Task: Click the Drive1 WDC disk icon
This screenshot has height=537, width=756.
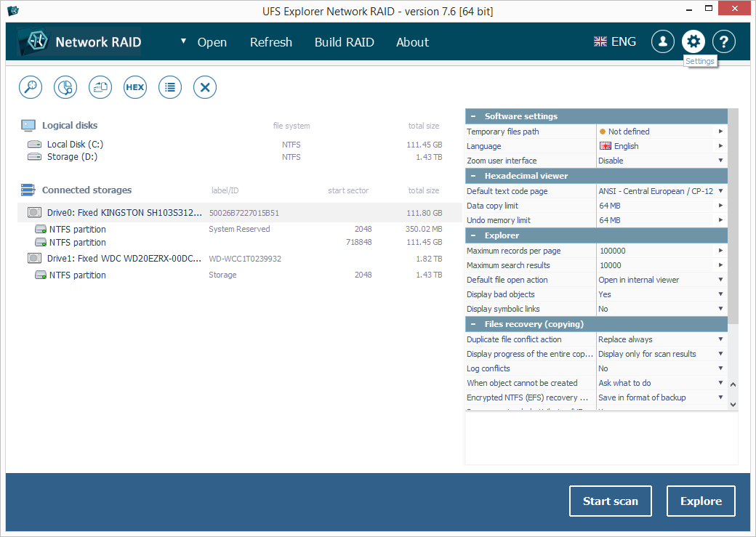Action: (34, 259)
